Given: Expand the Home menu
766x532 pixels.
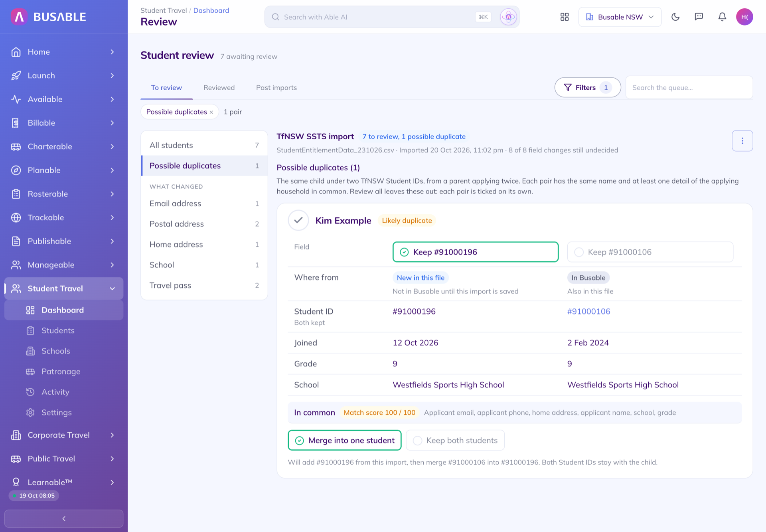Looking at the screenshot, I should coord(112,52).
